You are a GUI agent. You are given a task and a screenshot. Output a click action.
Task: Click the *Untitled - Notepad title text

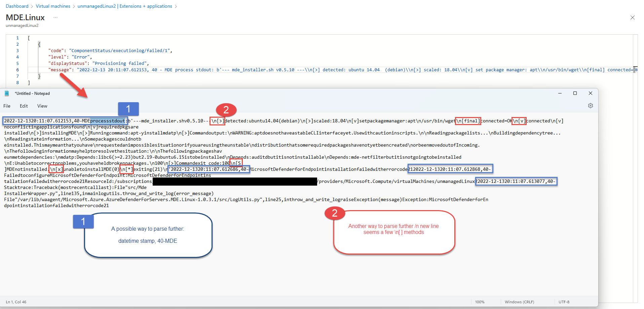pyautogui.click(x=32, y=93)
